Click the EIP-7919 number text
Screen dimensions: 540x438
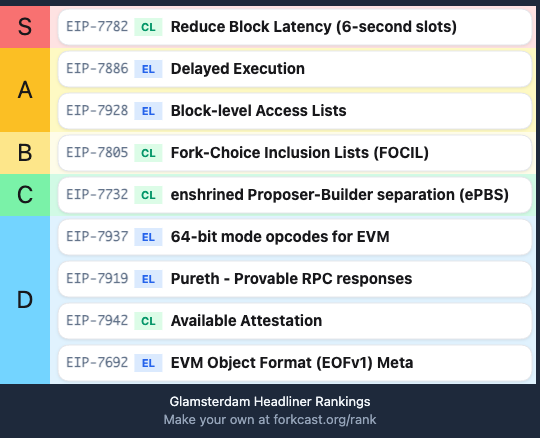(x=97, y=279)
